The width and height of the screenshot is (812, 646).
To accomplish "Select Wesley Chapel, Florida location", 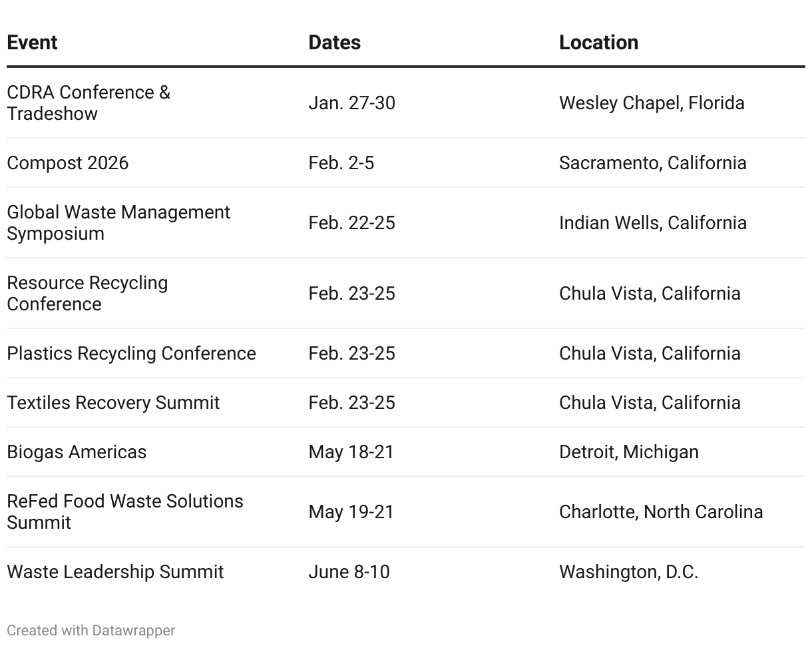I will tap(652, 103).
